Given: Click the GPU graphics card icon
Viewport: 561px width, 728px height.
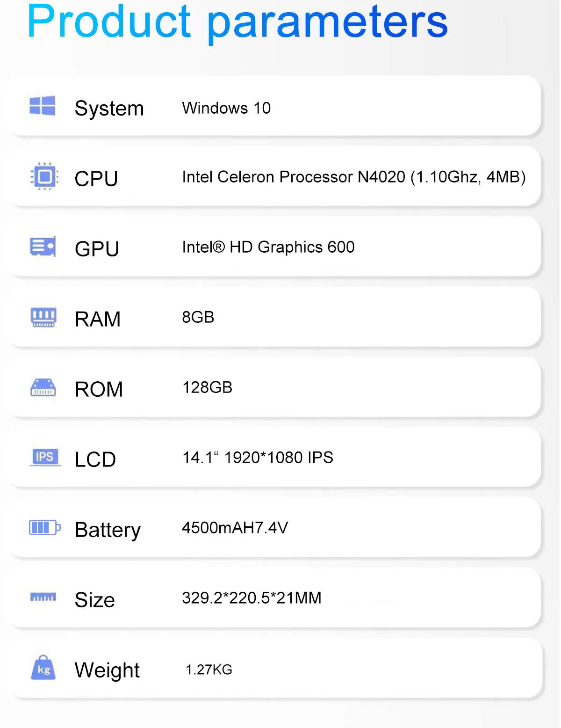Looking at the screenshot, I should tap(44, 247).
